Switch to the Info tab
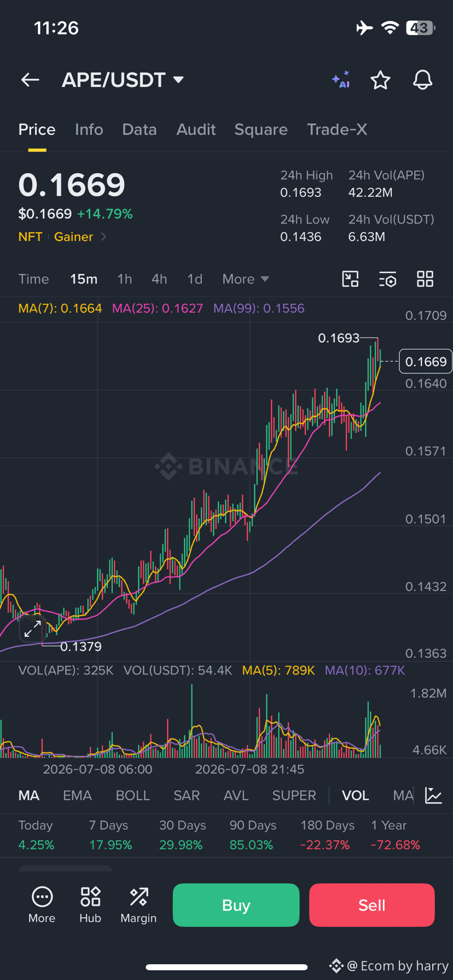This screenshot has height=980, width=453. coord(89,130)
